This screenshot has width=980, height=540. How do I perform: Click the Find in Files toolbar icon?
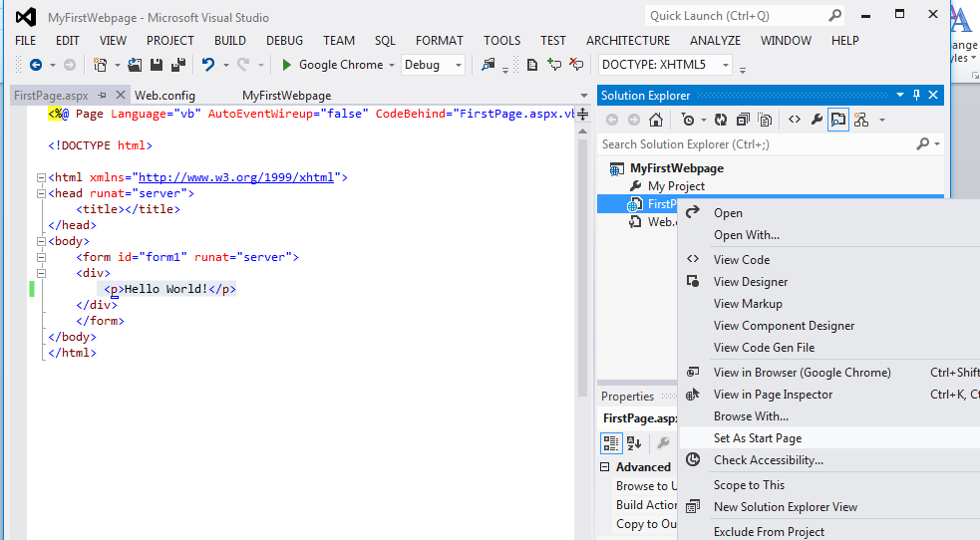489,65
